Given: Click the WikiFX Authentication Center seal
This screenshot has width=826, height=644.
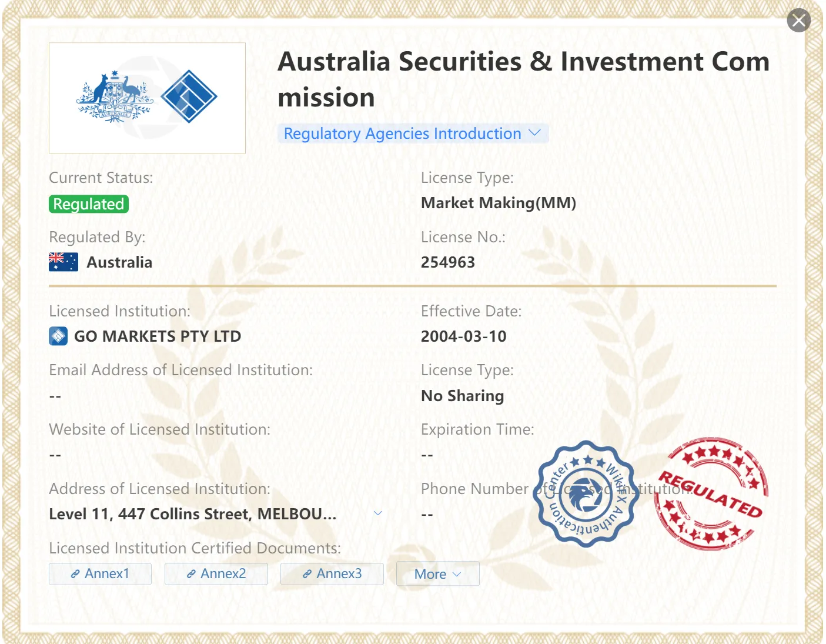Looking at the screenshot, I should tap(586, 494).
